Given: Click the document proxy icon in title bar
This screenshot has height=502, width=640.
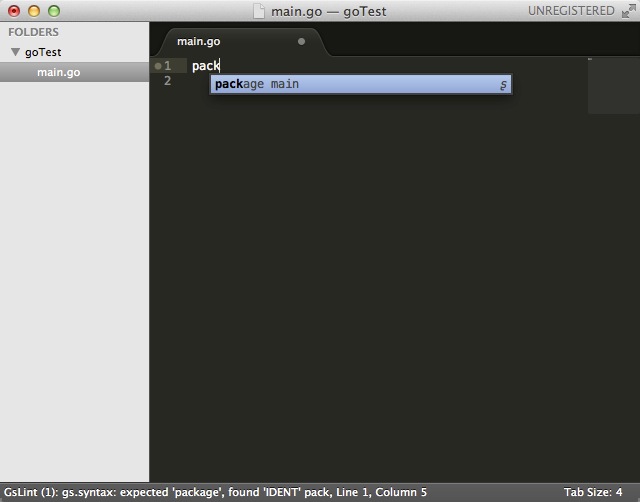Looking at the screenshot, I should coord(260,11).
